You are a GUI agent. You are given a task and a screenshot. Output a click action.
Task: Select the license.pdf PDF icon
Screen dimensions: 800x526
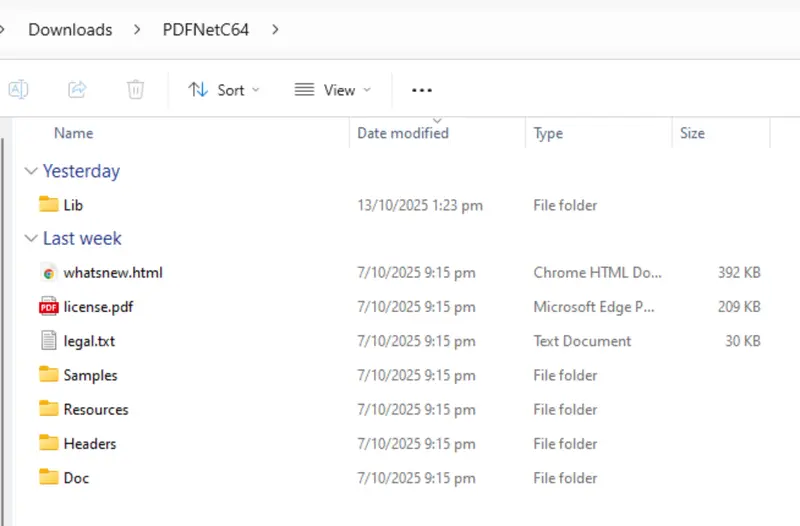tap(48, 307)
